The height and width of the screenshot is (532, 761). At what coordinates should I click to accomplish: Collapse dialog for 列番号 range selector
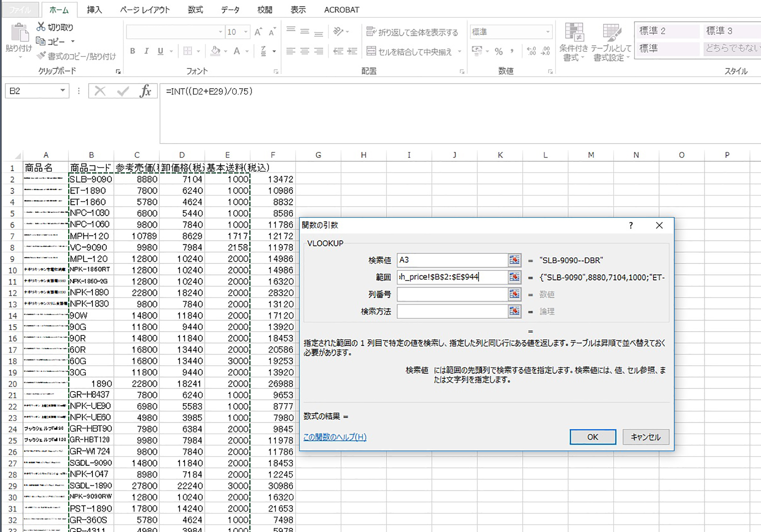[514, 294]
